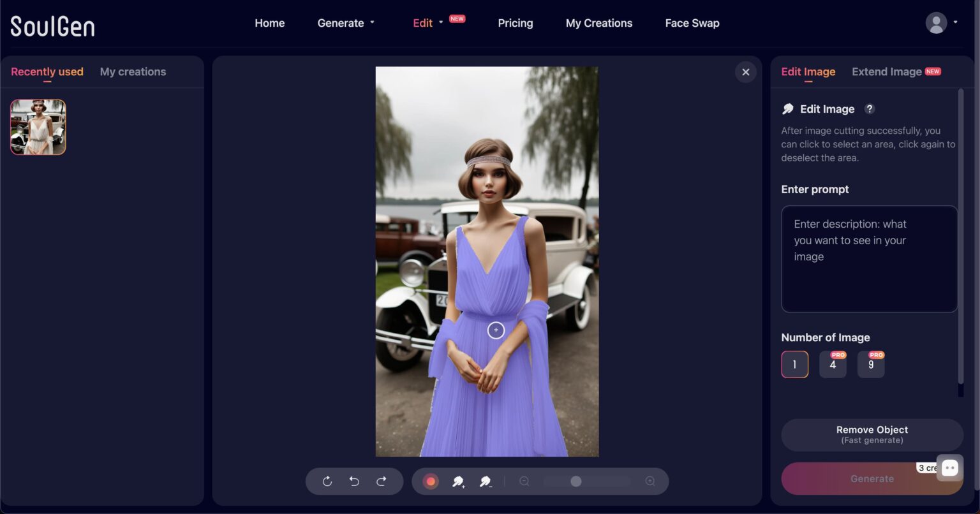Switch to the Extend Image tab
Screen dimensions: 980x514
pos(887,71)
